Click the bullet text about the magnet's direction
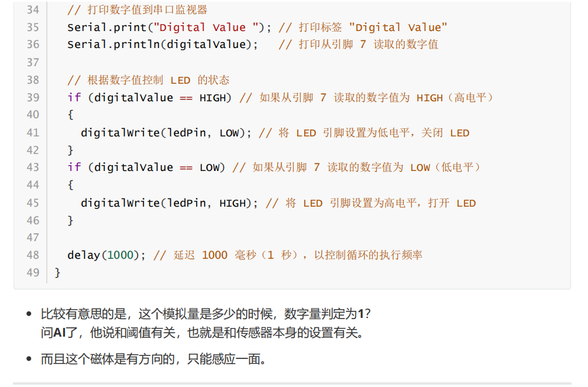The height and width of the screenshot is (387, 588). click(x=153, y=359)
